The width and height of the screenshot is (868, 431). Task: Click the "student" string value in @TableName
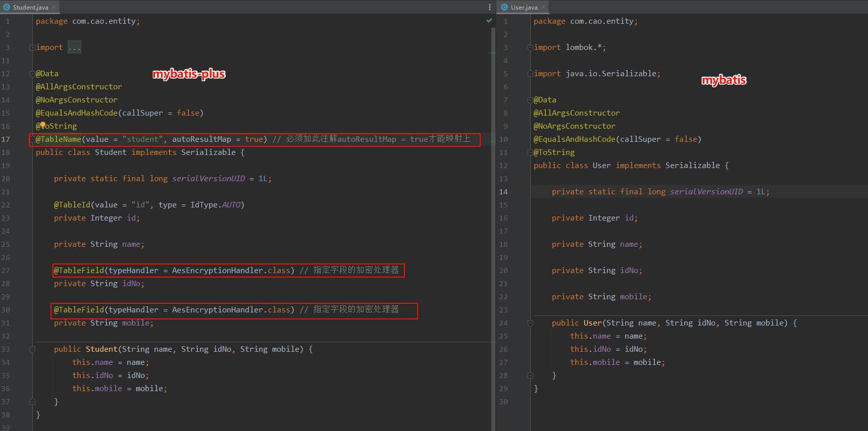point(142,139)
